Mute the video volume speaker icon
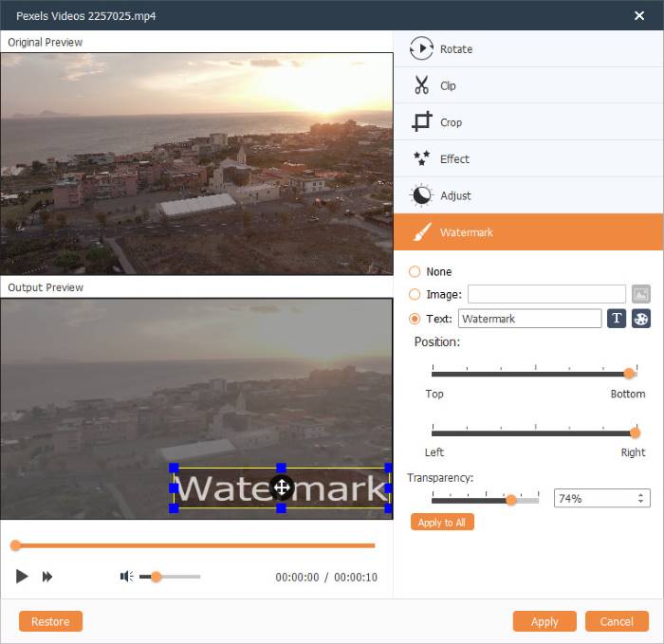 [126, 577]
